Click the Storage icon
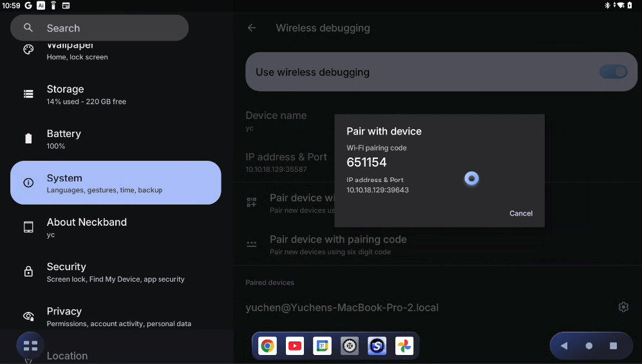Screen dimensions: 642x364 point(28,94)
